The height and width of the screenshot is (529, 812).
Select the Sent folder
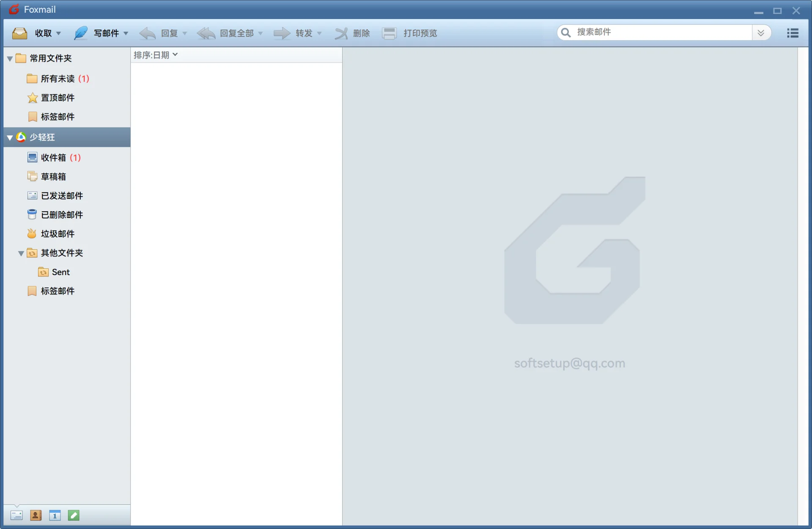coord(60,272)
